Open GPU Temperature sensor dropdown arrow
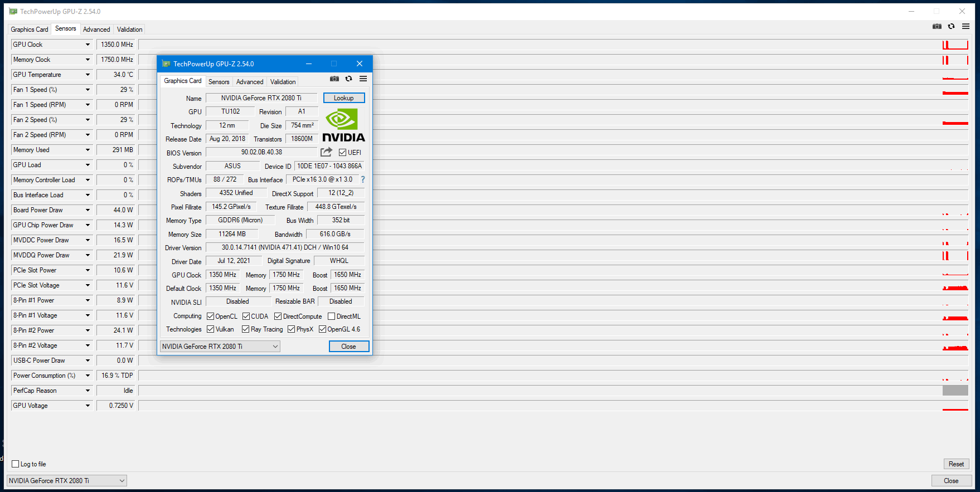The height and width of the screenshot is (492, 980). [88, 75]
